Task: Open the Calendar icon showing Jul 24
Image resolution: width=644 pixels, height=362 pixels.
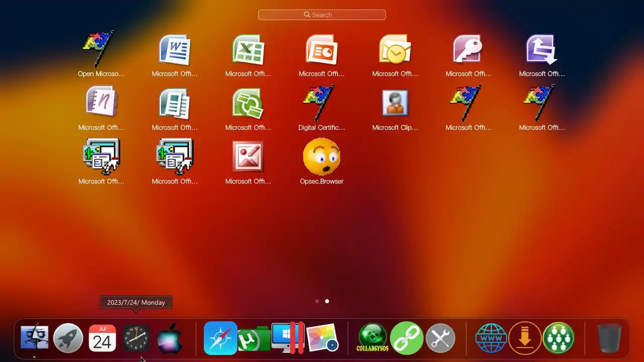Action: click(102, 338)
